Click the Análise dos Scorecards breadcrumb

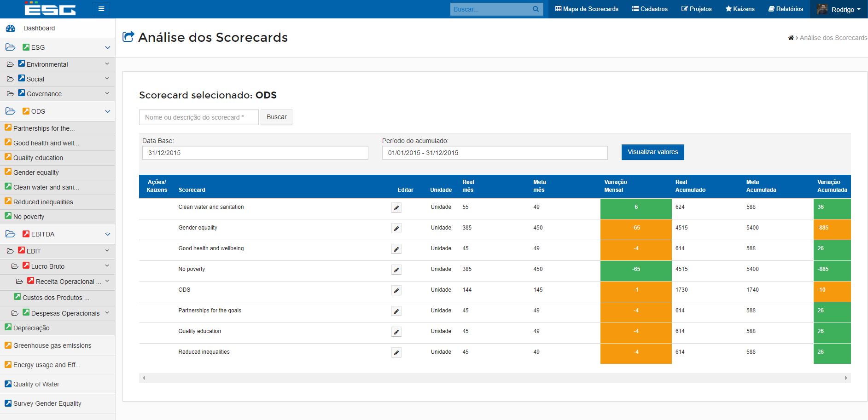tap(833, 38)
